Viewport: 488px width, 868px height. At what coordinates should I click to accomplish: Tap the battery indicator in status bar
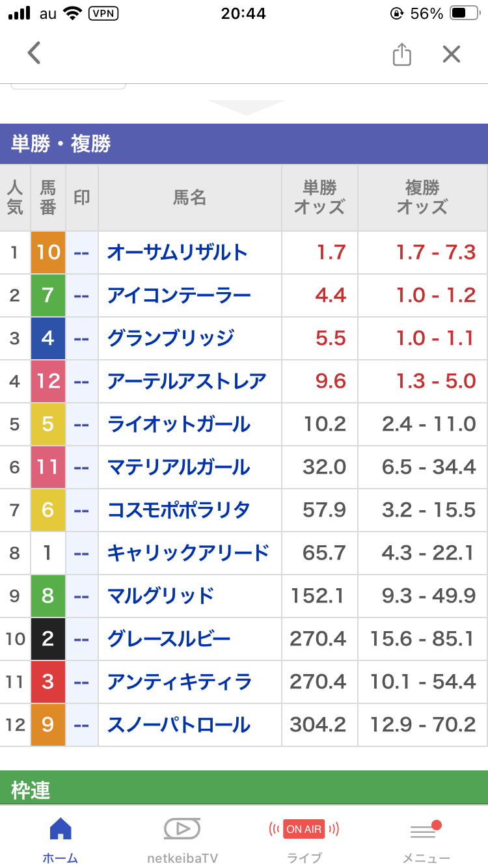(465, 13)
